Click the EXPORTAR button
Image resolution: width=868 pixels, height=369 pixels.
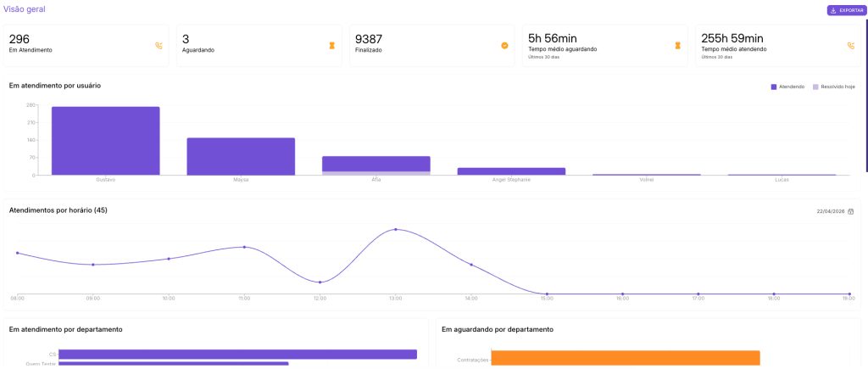coord(846,10)
